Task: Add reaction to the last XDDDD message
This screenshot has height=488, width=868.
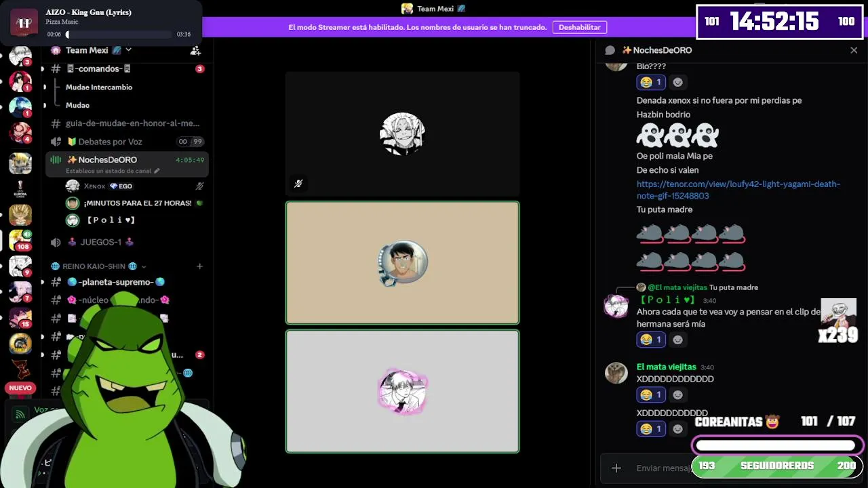Action: click(677, 429)
